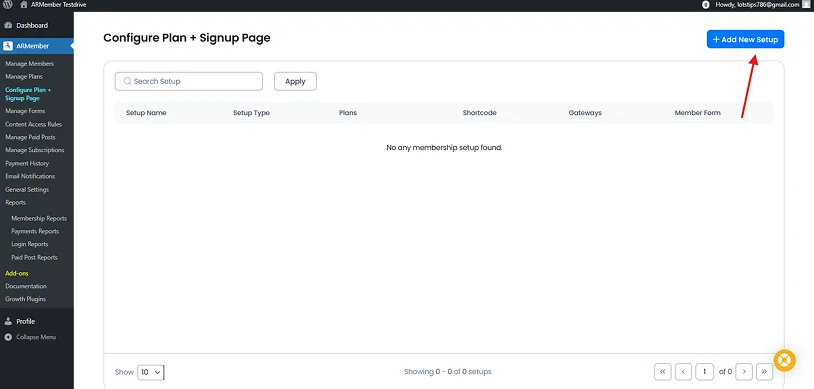The image size is (814, 389).
Task: Click the Apply button
Action: [295, 81]
